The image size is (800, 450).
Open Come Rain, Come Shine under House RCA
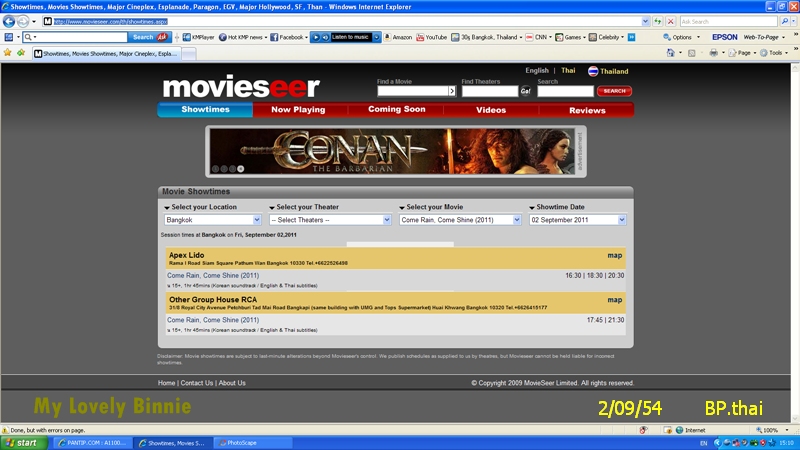pyautogui.click(x=213, y=320)
